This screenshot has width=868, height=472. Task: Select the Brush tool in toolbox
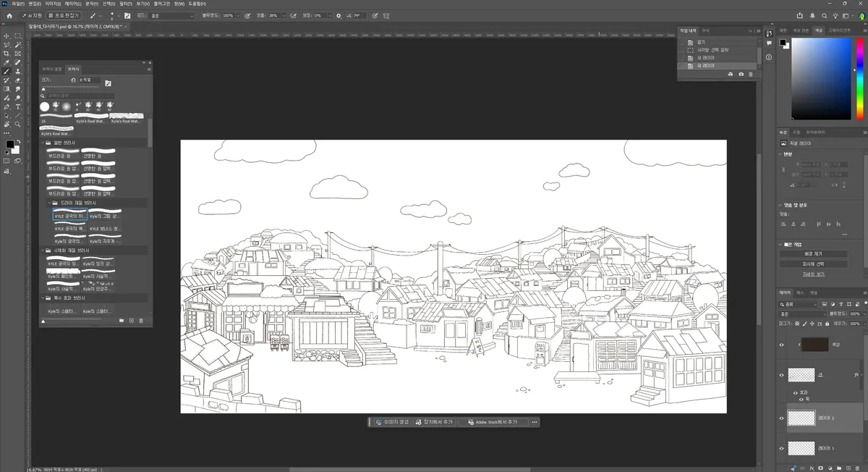point(7,71)
